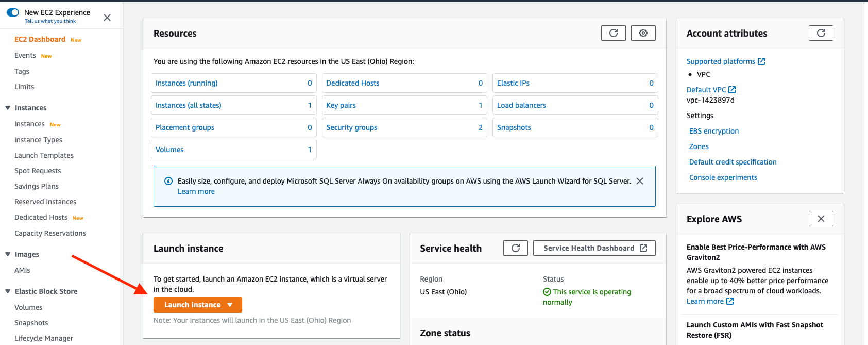The image size is (868, 345).
Task: Click Tell us what you think link
Action: (x=50, y=21)
